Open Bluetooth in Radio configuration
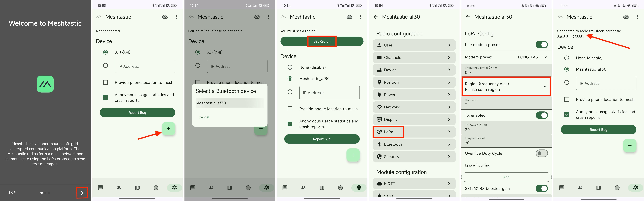Viewport: 644px width, 201px height. pos(414,144)
